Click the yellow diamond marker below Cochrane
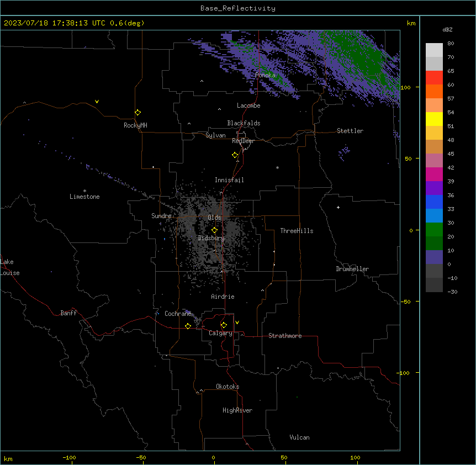 [x=188, y=326]
